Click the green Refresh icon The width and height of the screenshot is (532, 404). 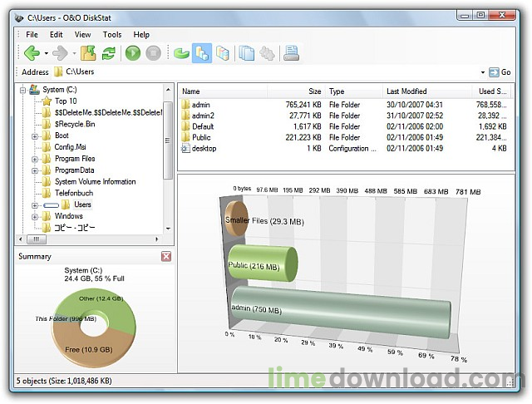click(x=108, y=53)
